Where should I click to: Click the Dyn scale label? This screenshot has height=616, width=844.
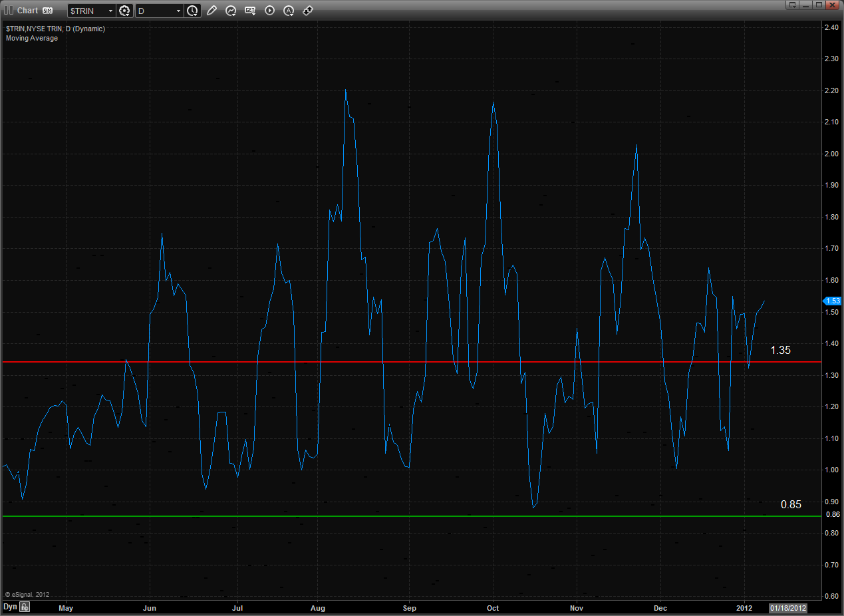[10, 607]
